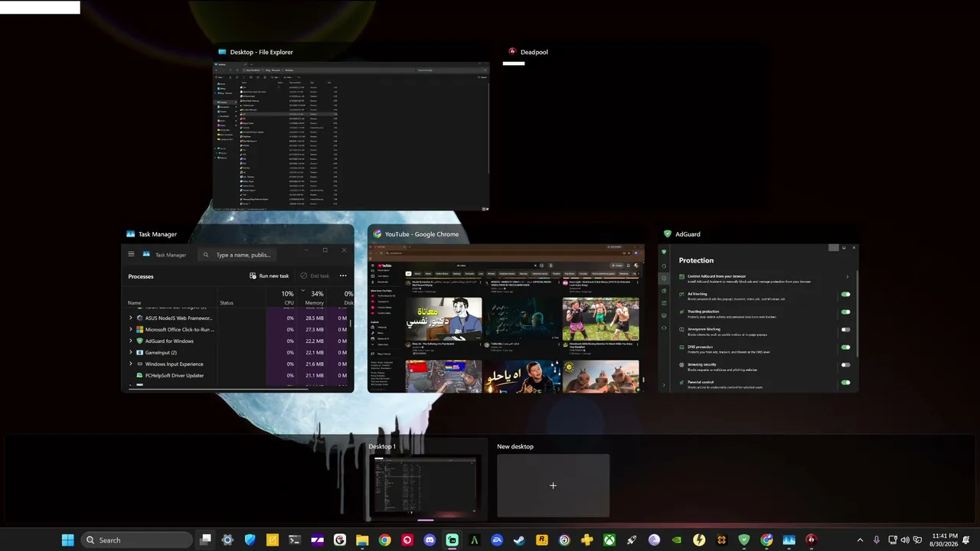This screenshot has width=980, height=551.
Task: Click the AdGuard window's vertical scrollbar
Action: [857, 314]
